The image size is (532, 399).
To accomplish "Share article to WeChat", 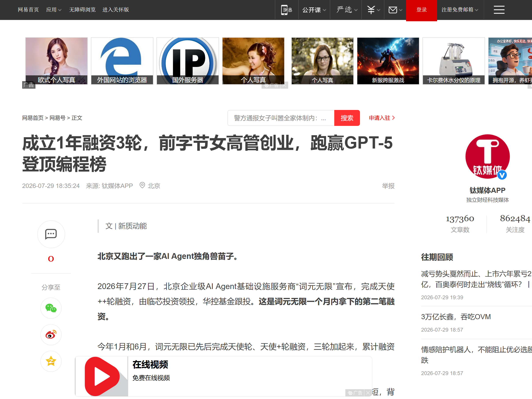I will [51, 308].
